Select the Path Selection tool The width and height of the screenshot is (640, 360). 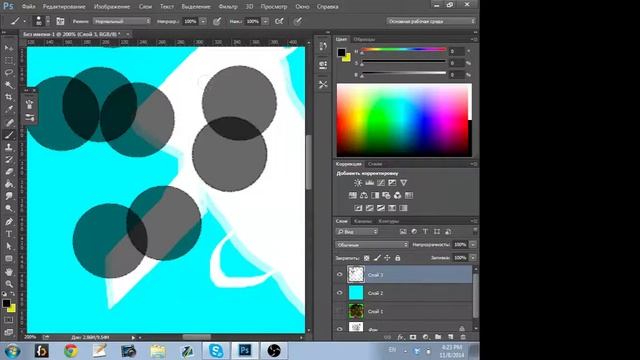click(9, 247)
